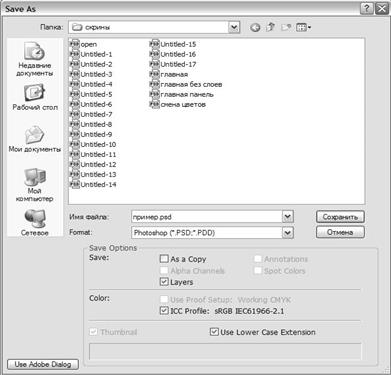Viewport: 391px width, 375px height.
Task: Select the file Untitled-9
Action: click(x=92, y=134)
